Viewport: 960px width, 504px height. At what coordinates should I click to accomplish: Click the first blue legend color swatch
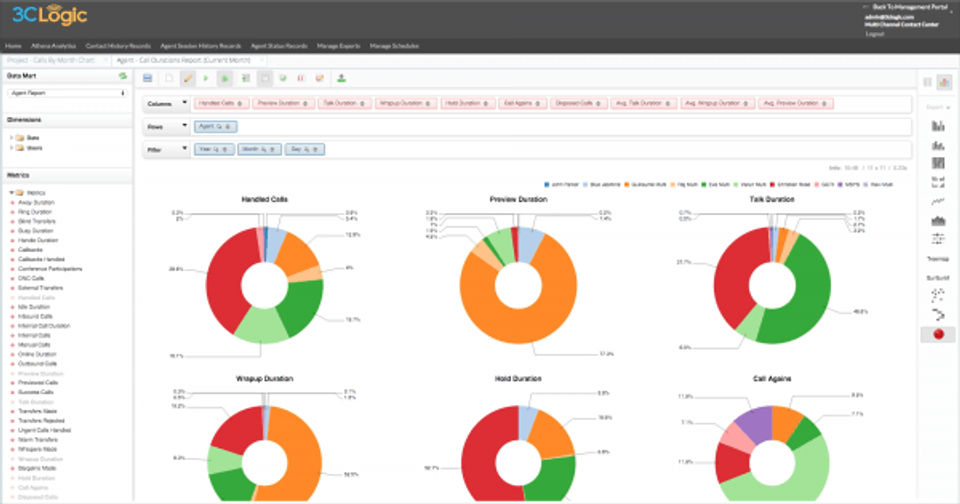pos(547,184)
